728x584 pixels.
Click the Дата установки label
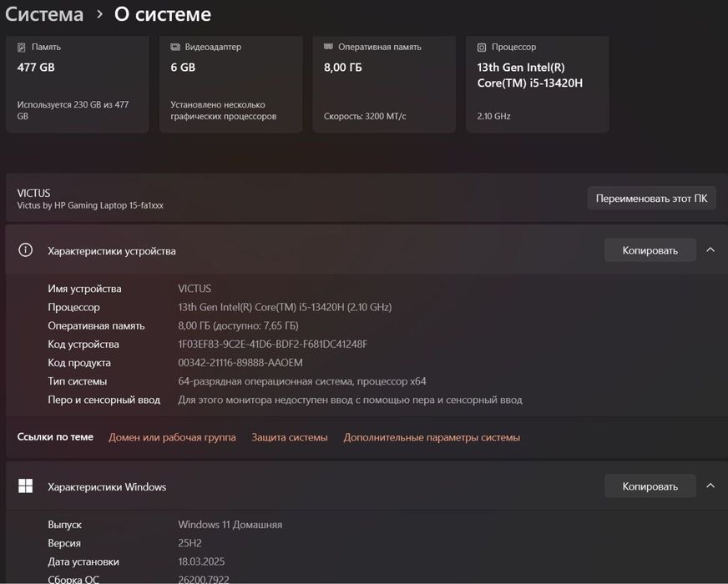83,561
